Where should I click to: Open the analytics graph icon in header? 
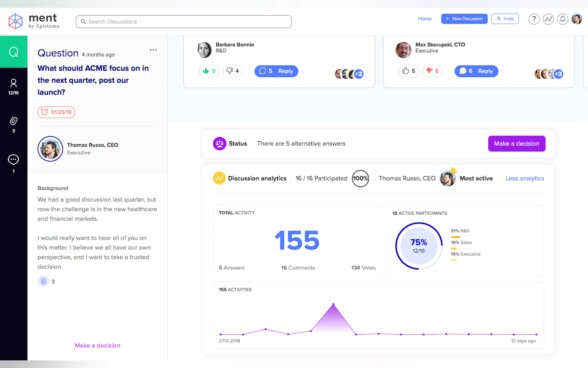[548, 19]
